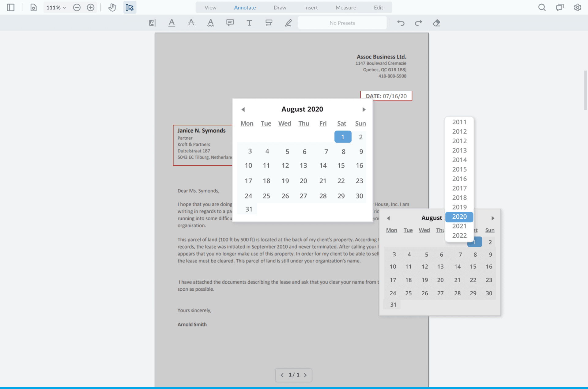The width and height of the screenshot is (588, 389).
Task: Click the 'Arnold Smith' signature text
Action: pyautogui.click(x=192, y=324)
